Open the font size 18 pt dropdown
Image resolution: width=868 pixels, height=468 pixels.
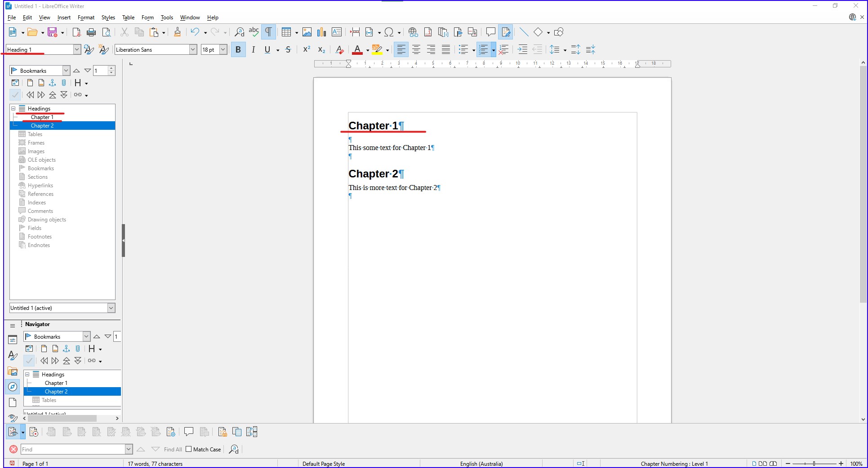coord(223,49)
